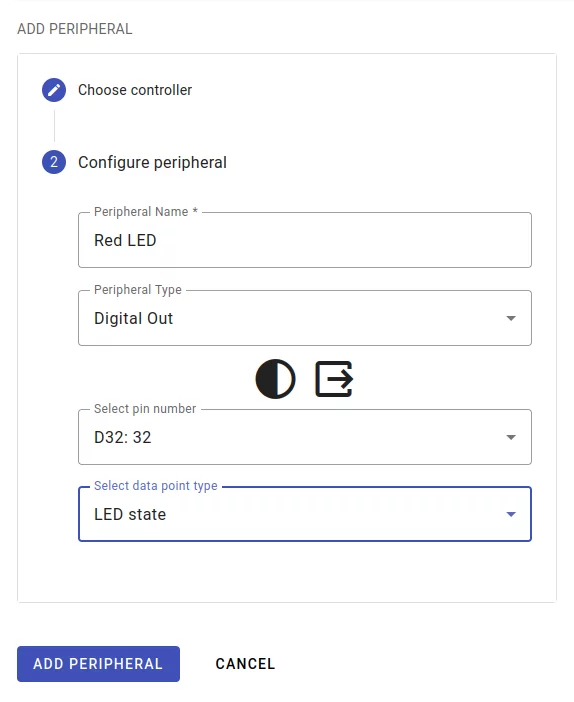Image resolution: width=574 pixels, height=702 pixels.
Task: Click the CANCEL button
Action: click(245, 664)
